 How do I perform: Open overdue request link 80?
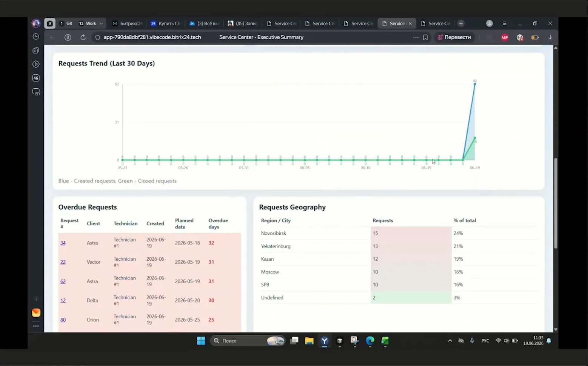pyautogui.click(x=63, y=320)
